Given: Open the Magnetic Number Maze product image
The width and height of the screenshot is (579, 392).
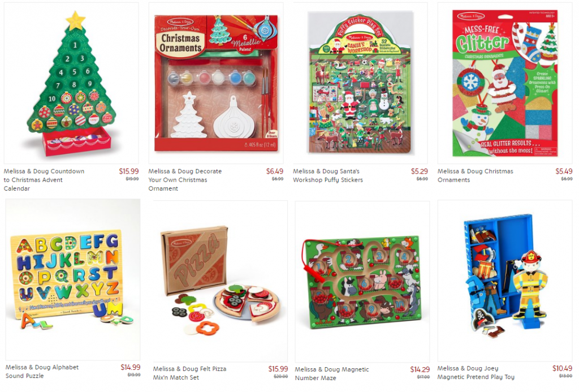Looking at the screenshot, I should coord(362,282).
